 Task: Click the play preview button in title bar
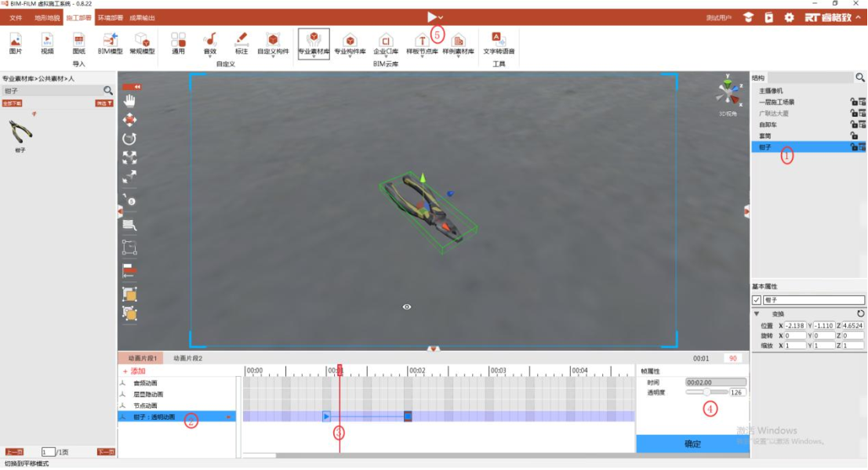pyautogui.click(x=432, y=17)
